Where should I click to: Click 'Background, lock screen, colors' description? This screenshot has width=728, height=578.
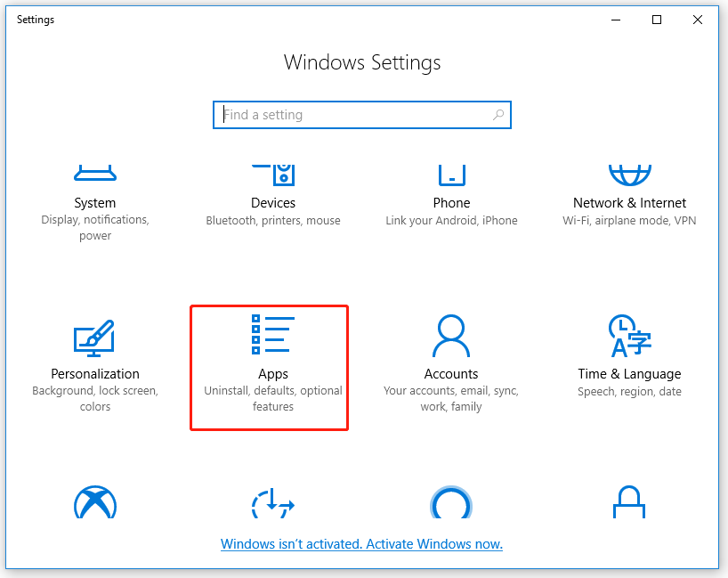pyautogui.click(x=95, y=399)
